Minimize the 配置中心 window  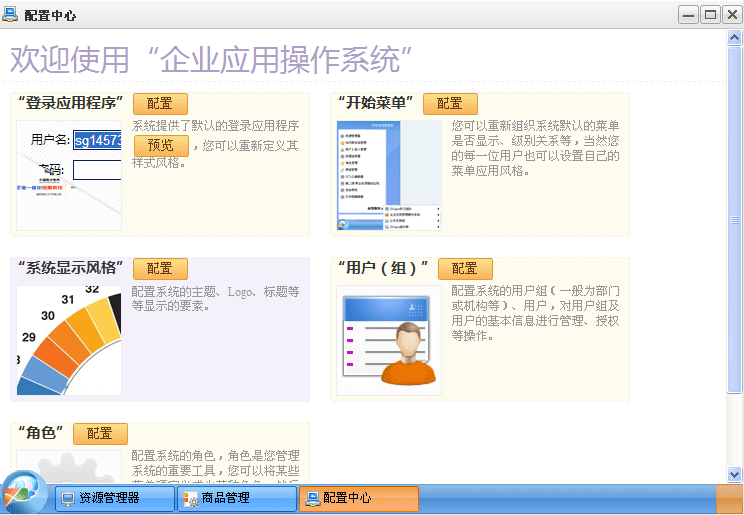[688, 15]
